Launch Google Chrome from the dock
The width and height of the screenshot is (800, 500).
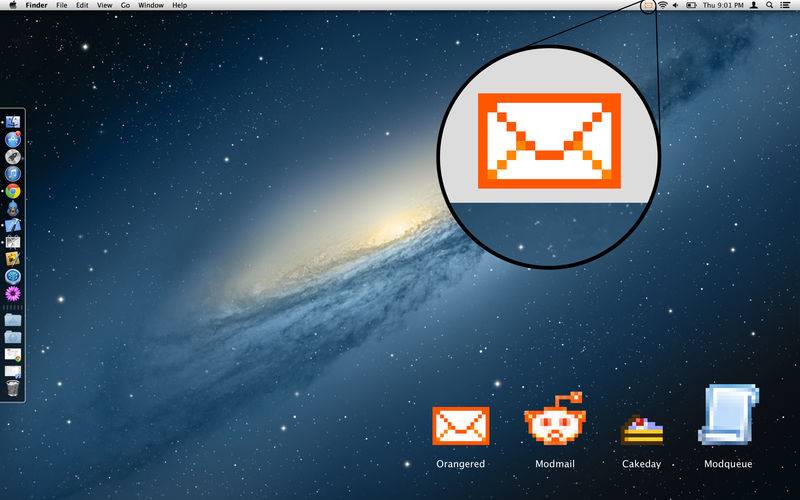pos(13,191)
